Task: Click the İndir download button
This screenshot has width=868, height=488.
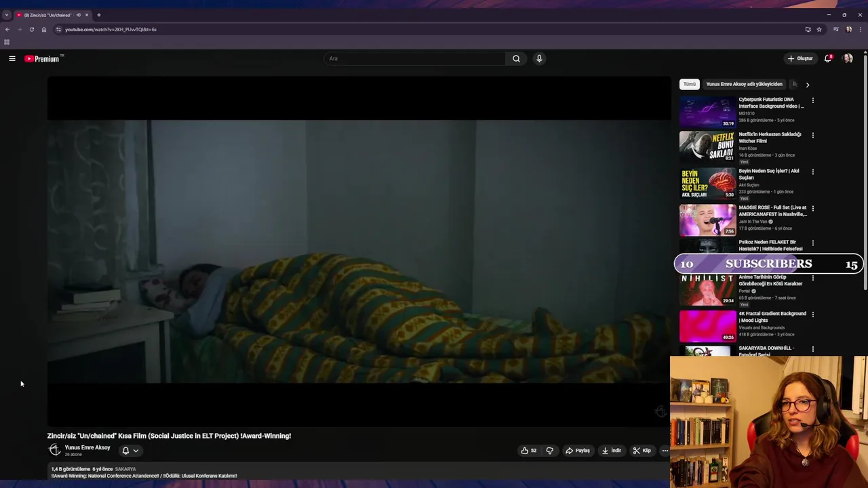Action: pyautogui.click(x=611, y=451)
